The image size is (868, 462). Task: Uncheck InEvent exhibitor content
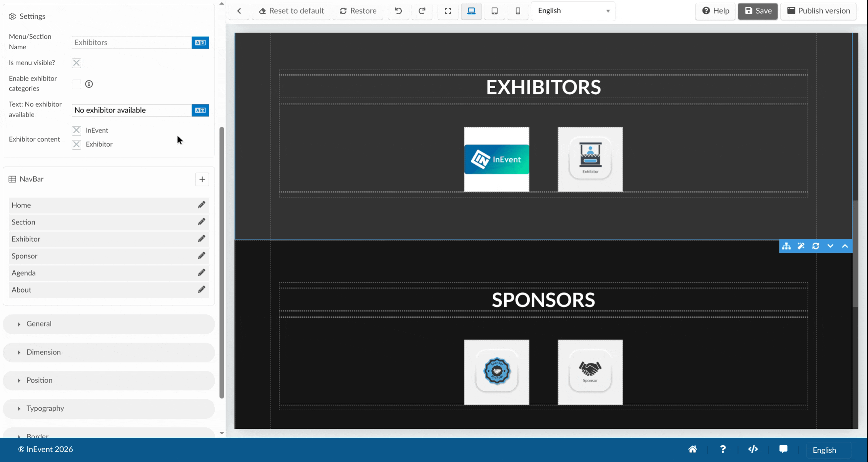[x=77, y=131]
